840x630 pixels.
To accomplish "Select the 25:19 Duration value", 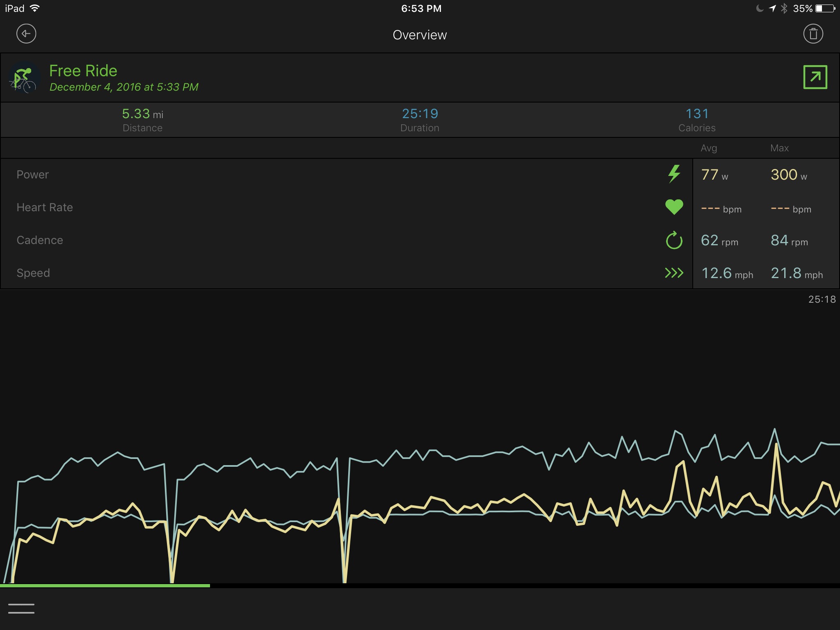I will pyautogui.click(x=420, y=114).
